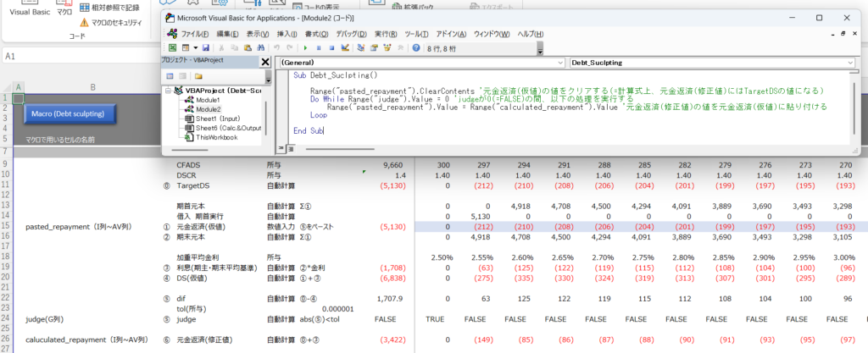Open the Properties Window toolbar icon

pos(374,48)
